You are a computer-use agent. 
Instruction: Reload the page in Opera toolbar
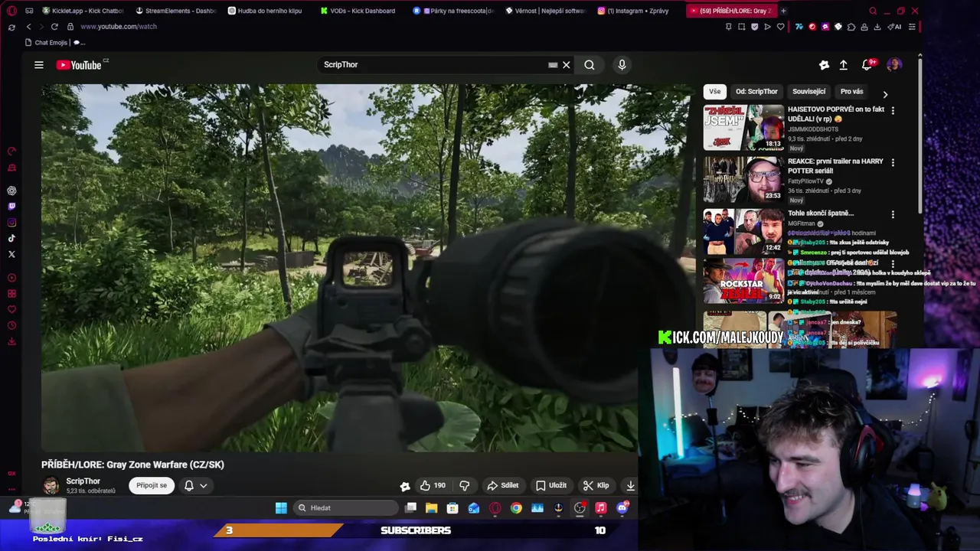point(54,27)
